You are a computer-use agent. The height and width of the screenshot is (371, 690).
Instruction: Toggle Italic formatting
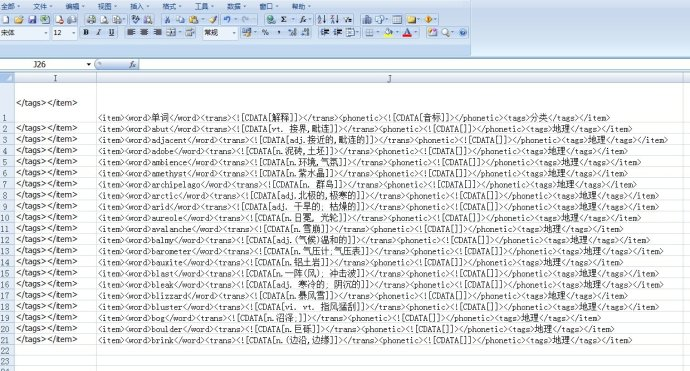(x=99, y=33)
